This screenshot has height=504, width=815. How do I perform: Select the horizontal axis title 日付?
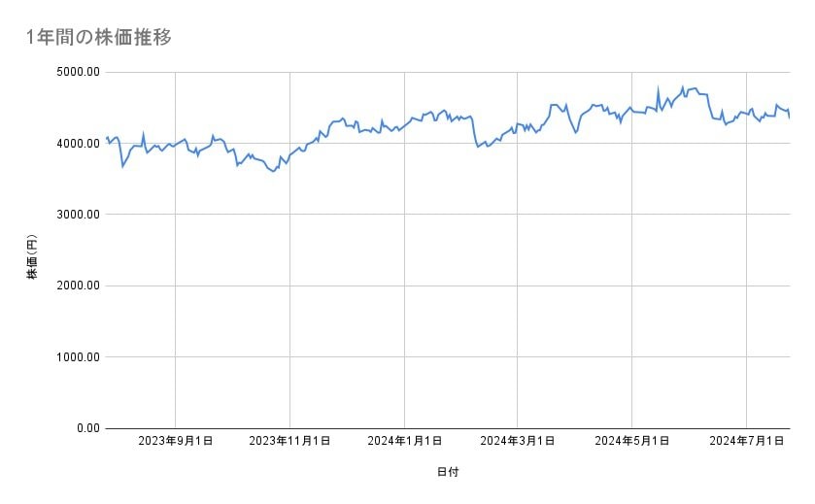coord(448,472)
